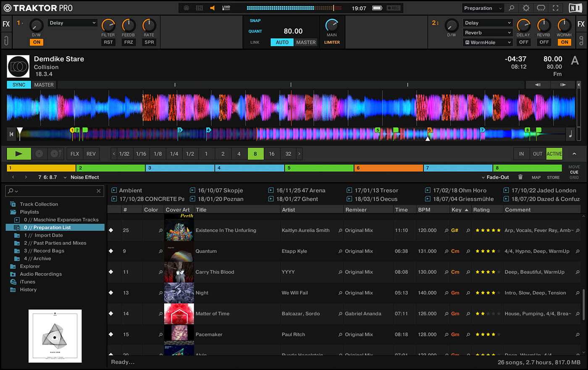Screen dimensions: 588x370
Task: Open preferences with the gear icon
Action: click(x=526, y=8)
